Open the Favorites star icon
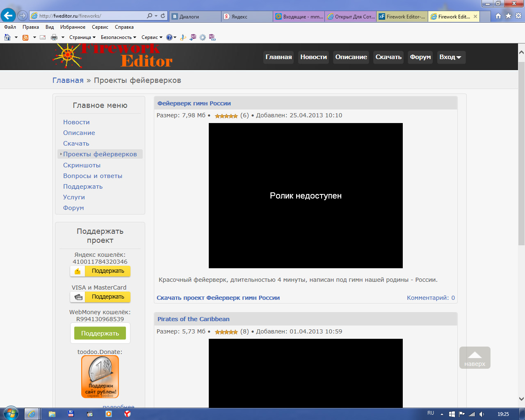This screenshot has height=420, width=525. (x=508, y=16)
